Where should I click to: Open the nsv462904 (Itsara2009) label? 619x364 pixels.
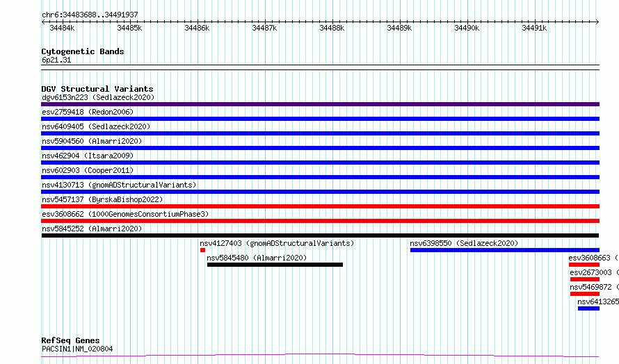(x=88, y=156)
